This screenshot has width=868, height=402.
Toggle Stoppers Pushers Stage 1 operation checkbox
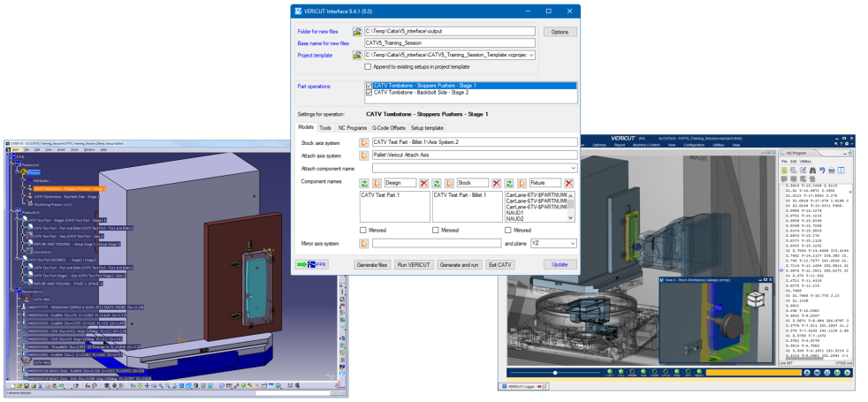pos(369,86)
